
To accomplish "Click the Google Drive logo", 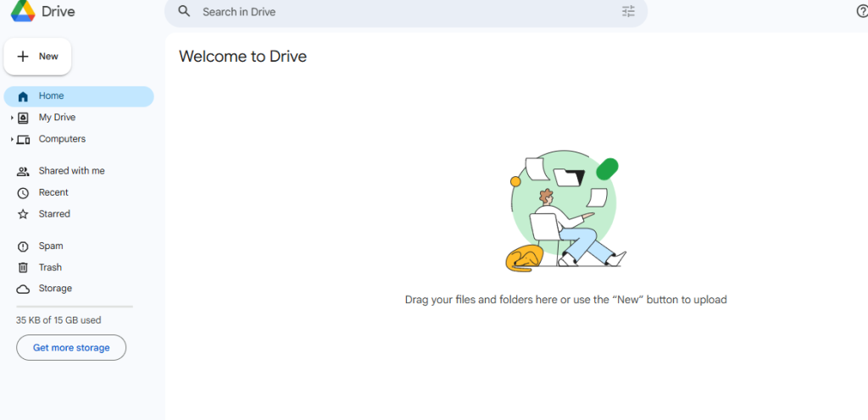I will click(x=23, y=10).
